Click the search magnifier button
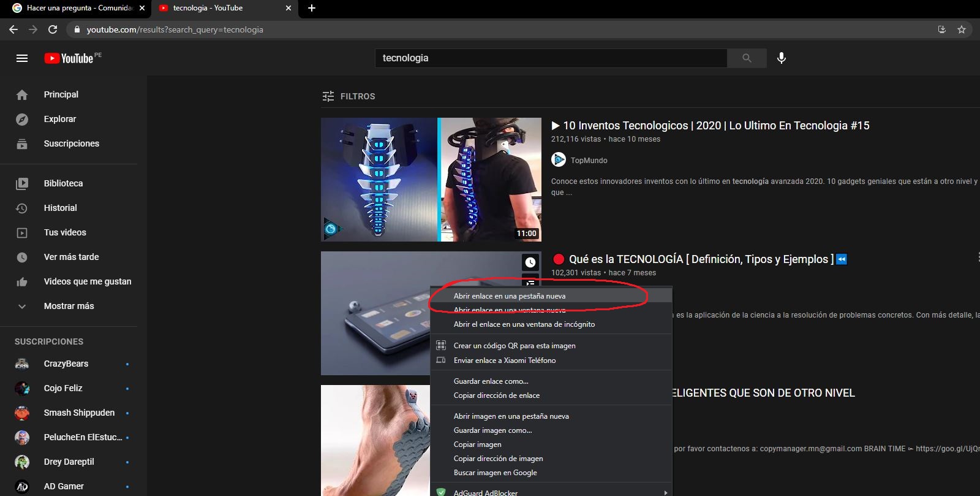Image resolution: width=980 pixels, height=496 pixels. point(747,58)
